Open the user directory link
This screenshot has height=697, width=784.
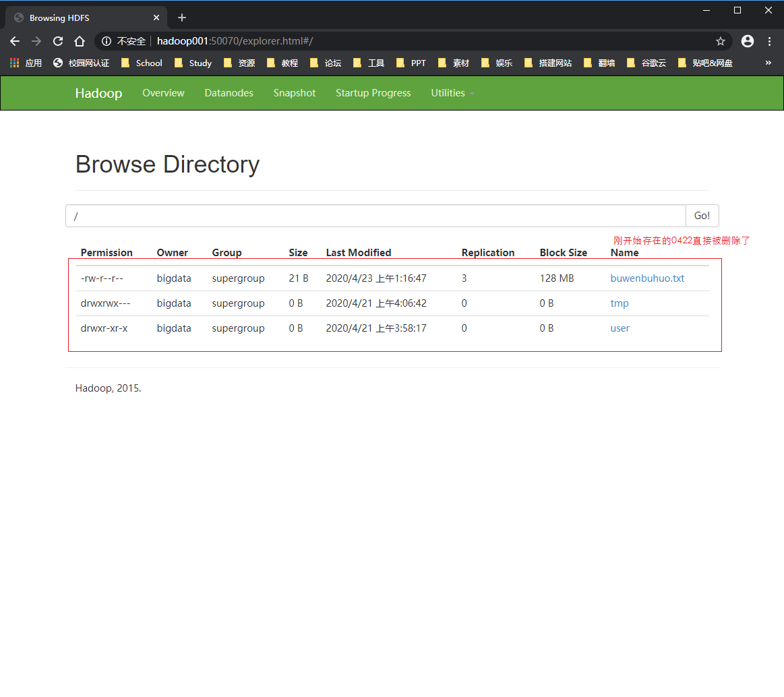tap(620, 328)
